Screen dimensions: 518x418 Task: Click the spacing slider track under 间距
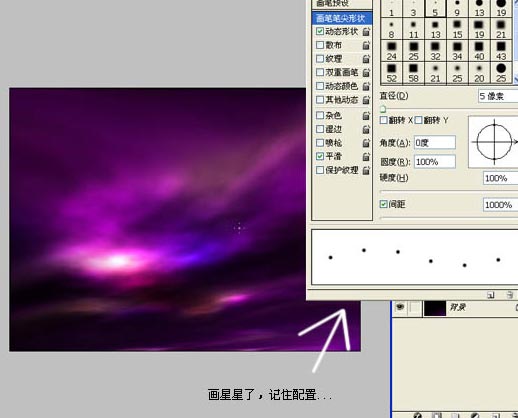[449, 218]
